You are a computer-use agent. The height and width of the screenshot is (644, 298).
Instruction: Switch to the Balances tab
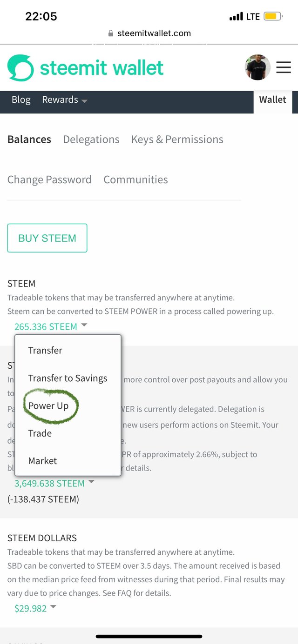click(x=29, y=139)
